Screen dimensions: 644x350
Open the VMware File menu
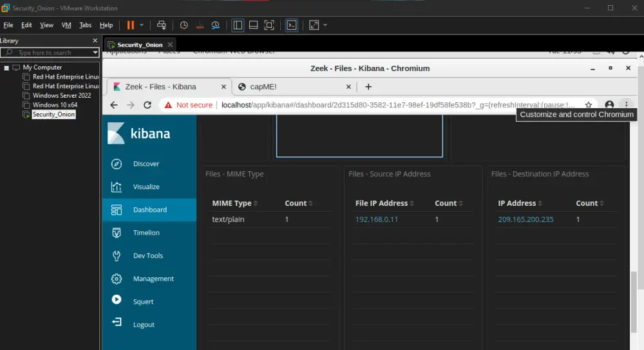(8, 25)
